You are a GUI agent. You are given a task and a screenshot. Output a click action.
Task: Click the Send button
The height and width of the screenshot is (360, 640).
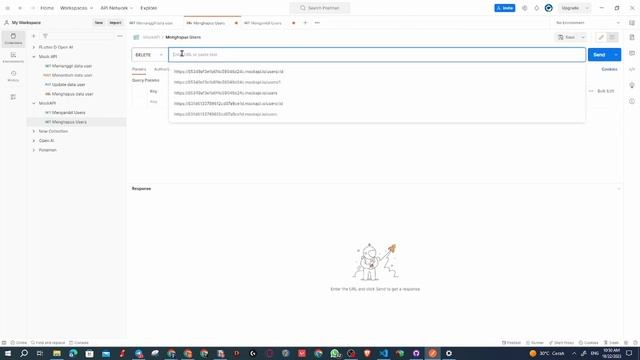pos(599,55)
